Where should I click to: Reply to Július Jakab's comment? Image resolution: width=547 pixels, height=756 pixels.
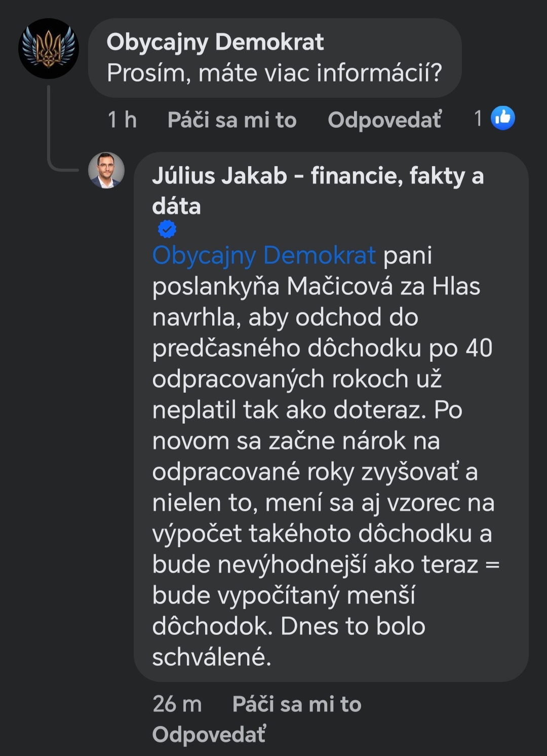209,734
